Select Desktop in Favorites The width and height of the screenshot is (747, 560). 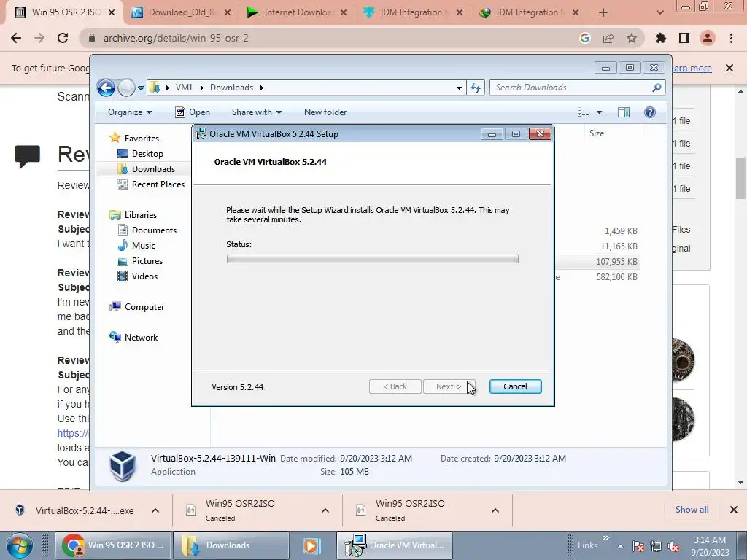coord(147,154)
